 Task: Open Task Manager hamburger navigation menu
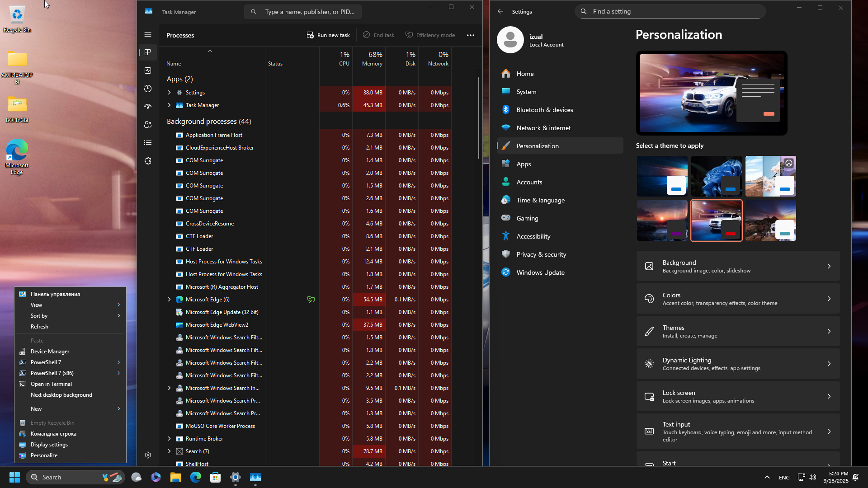[148, 34]
